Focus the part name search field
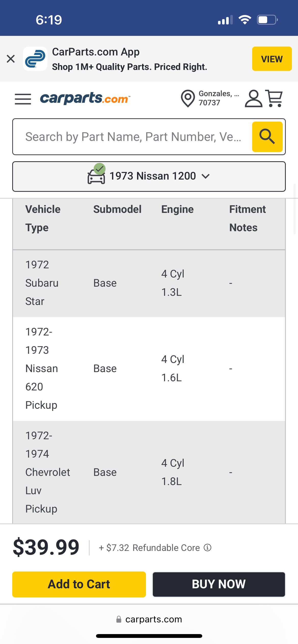This screenshot has height=644, width=298. (132, 137)
